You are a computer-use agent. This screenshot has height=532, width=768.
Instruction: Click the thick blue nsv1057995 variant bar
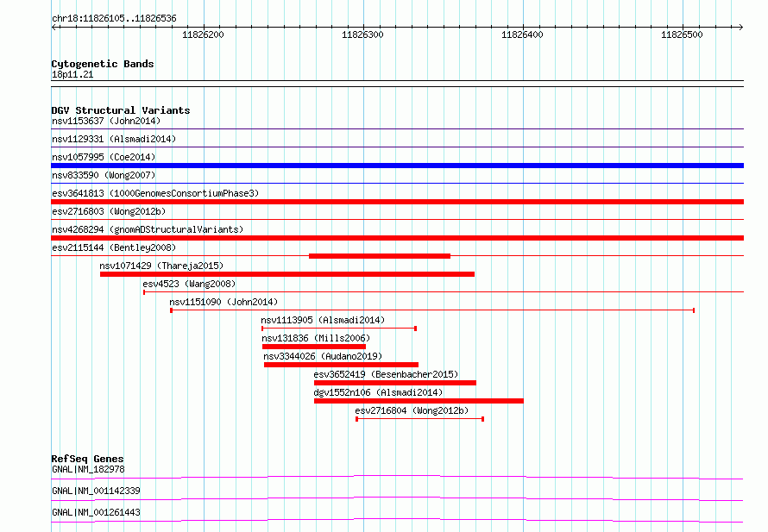[397, 166]
